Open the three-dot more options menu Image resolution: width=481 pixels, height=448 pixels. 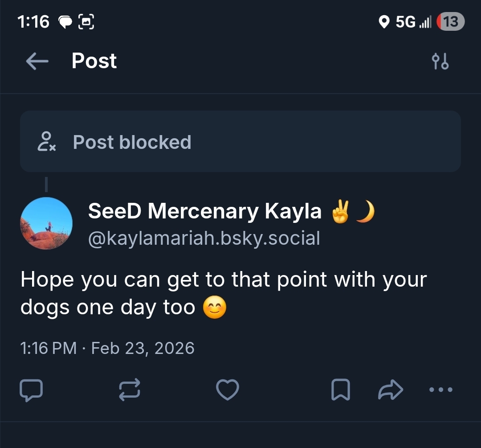[440, 390]
